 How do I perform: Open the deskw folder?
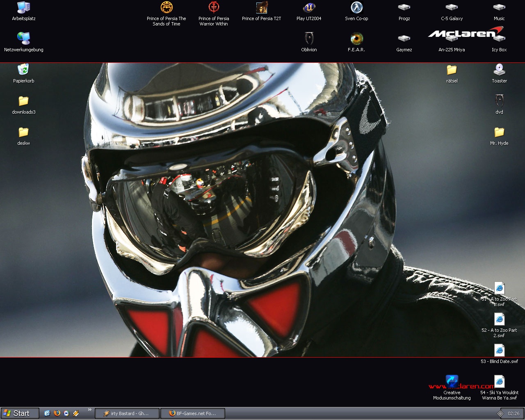pyautogui.click(x=23, y=136)
